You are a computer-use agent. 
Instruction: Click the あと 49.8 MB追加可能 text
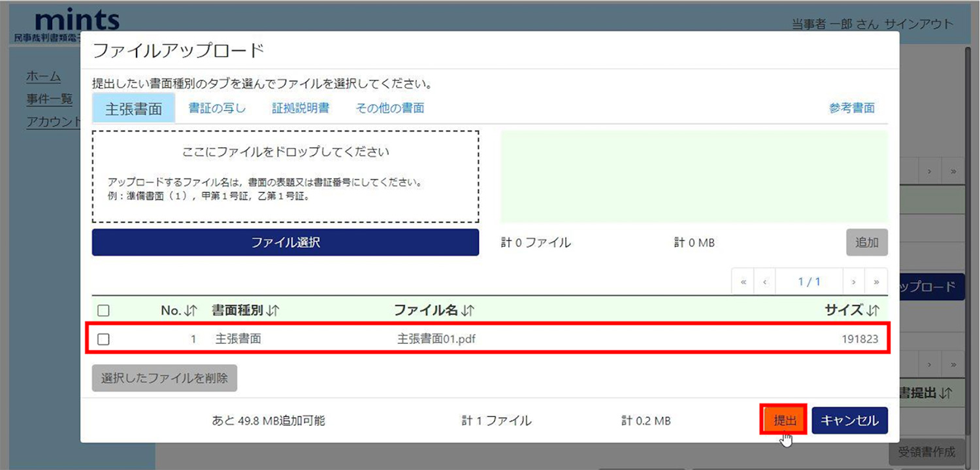[269, 420]
